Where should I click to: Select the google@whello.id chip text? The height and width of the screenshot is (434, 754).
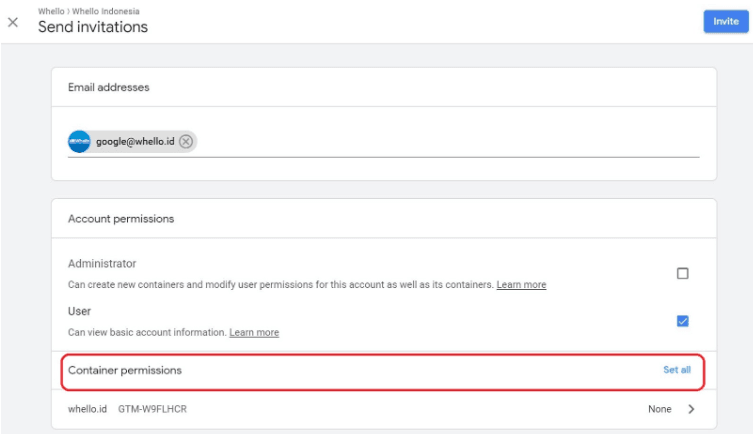click(135, 142)
